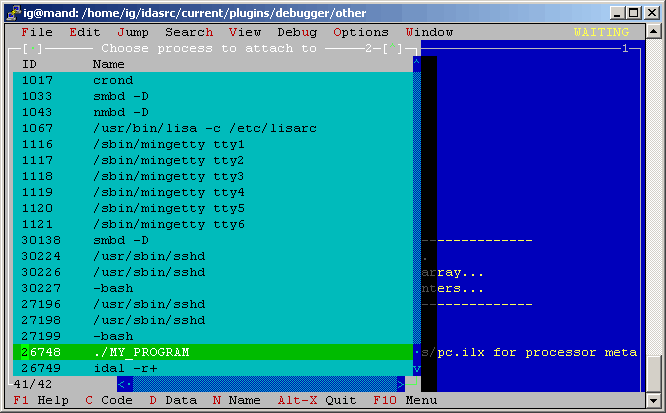Click the horizontal scrollbar track

260,384
